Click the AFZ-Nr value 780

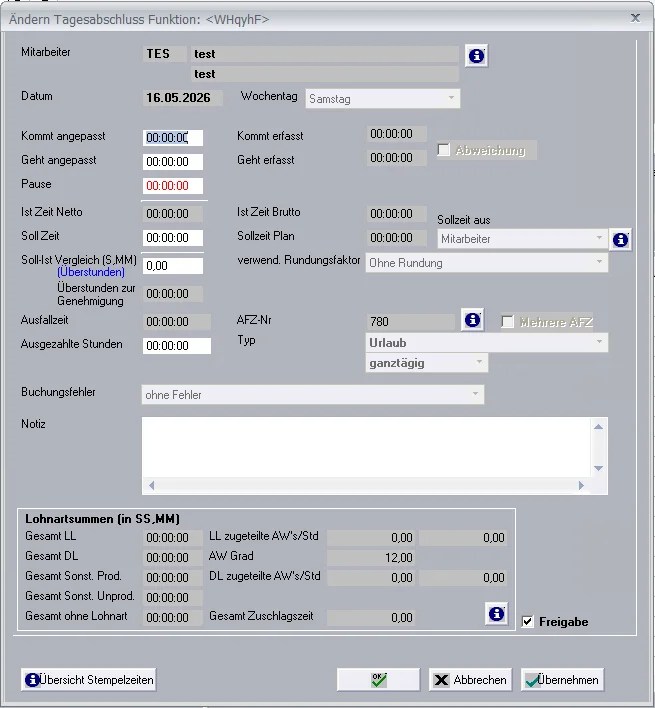(x=410, y=321)
